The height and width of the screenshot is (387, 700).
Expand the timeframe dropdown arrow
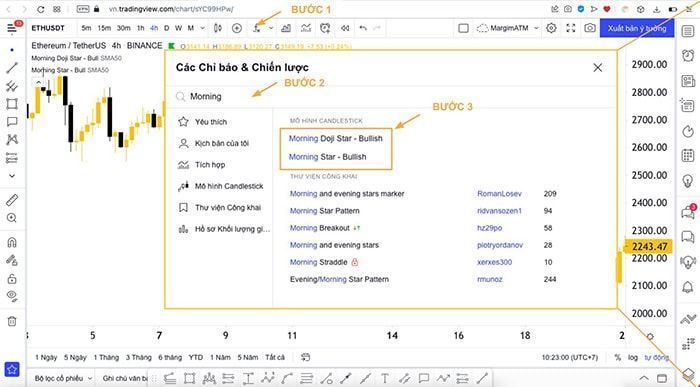coord(202,28)
